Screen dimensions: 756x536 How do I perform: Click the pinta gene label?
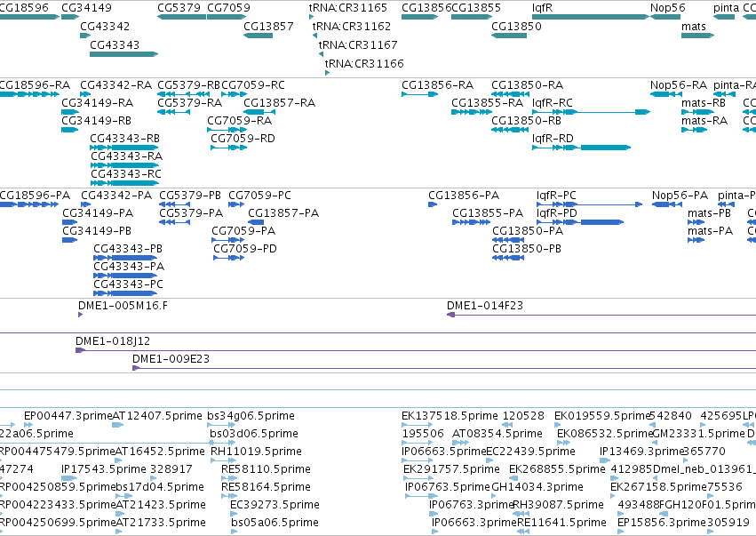tap(726, 8)
